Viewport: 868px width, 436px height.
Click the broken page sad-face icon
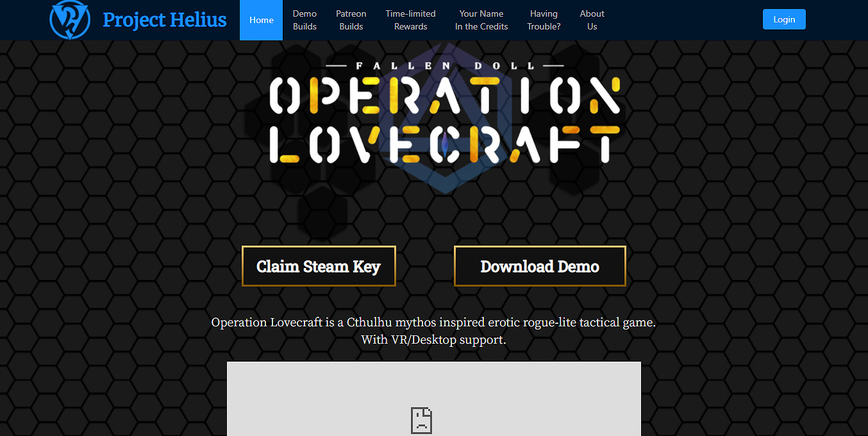tap(421, 420)
